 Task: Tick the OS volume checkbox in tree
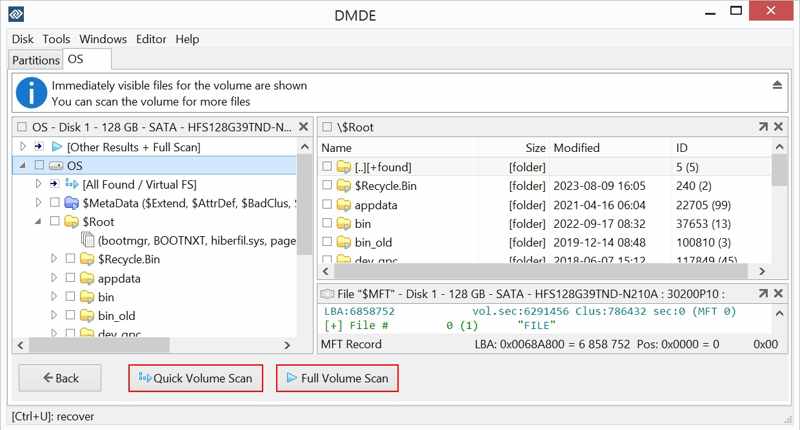pyautogui.click(x=39, y=165)
